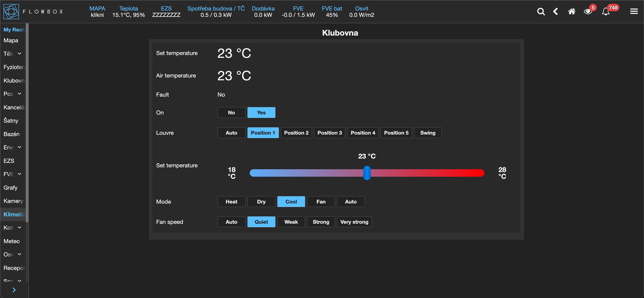Click Osvit header widget
Viewport: 644px width, 298px height.
[x=362, y=12]
